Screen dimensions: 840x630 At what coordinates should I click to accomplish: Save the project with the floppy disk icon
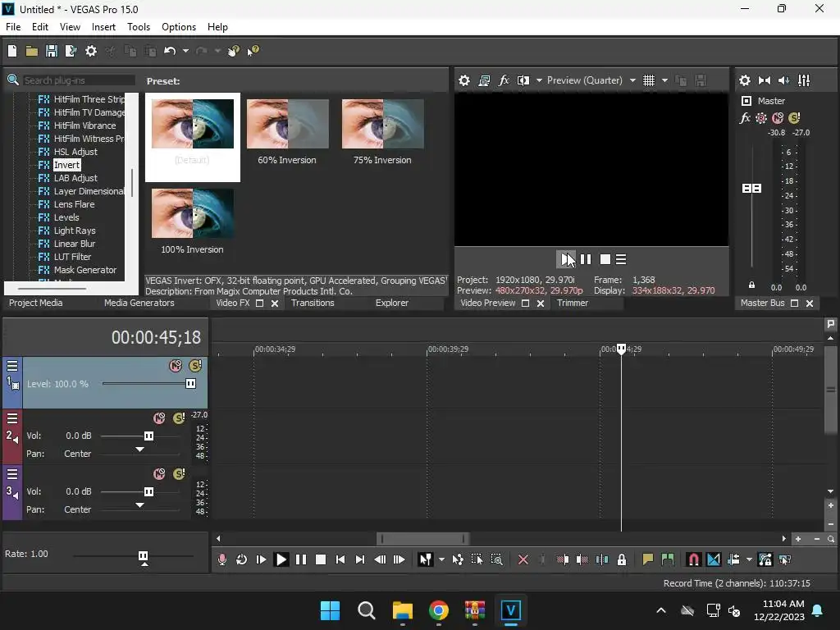[52, 51]
